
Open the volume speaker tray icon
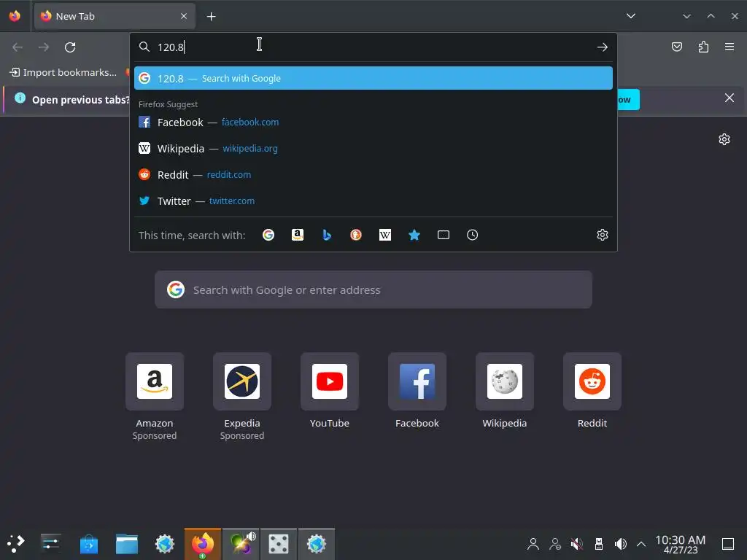click(620, 544)
